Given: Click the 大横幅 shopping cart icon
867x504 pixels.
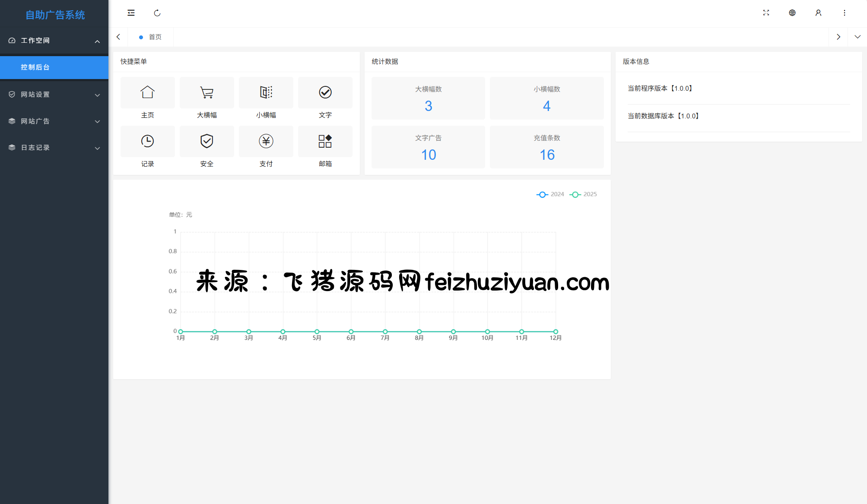Looking at the screenshot, I should click(x=206, y=92).
